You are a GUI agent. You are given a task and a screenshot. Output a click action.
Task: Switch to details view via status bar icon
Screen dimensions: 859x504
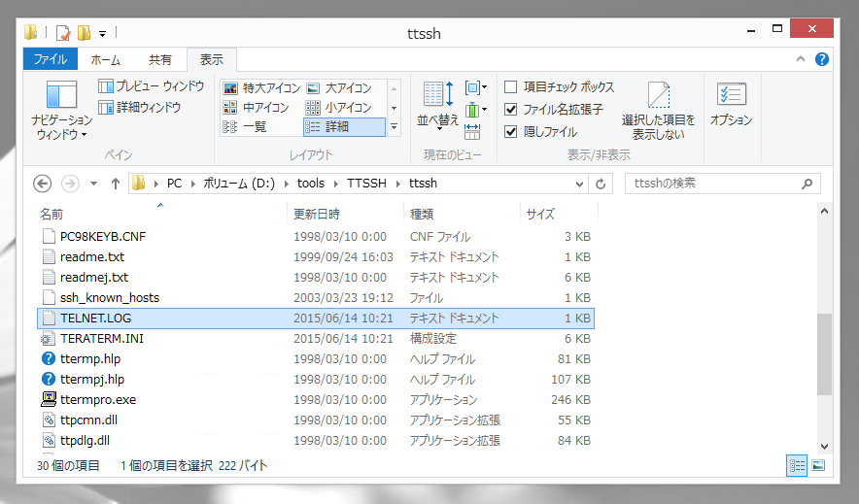click(x=797, y=466)
